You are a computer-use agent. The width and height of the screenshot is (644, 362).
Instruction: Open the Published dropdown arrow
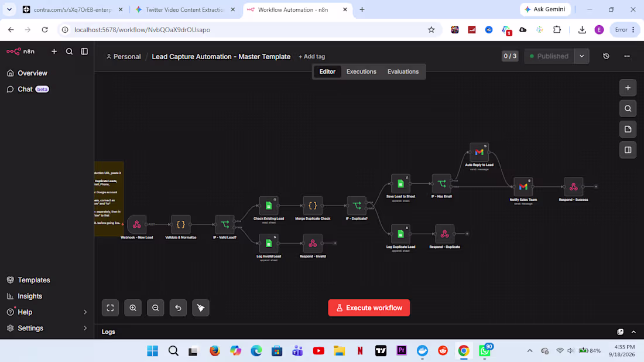(582, 56)
